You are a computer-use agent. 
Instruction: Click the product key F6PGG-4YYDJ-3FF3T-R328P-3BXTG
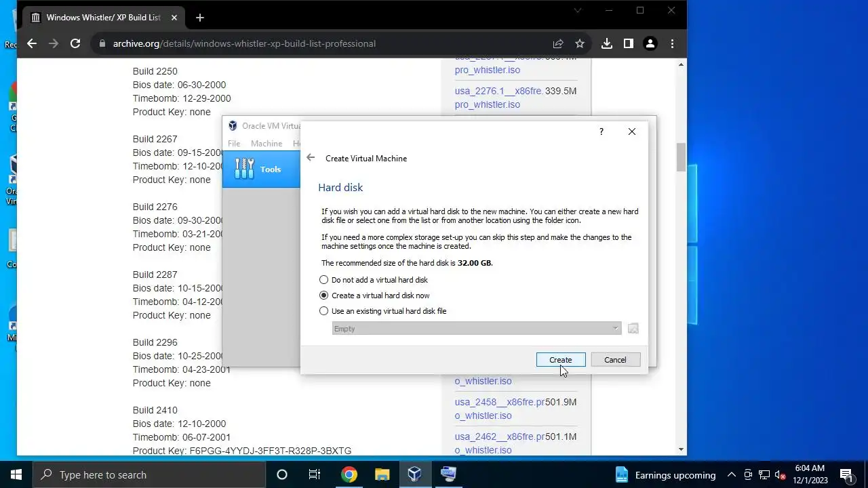click(x=271, y=451)
